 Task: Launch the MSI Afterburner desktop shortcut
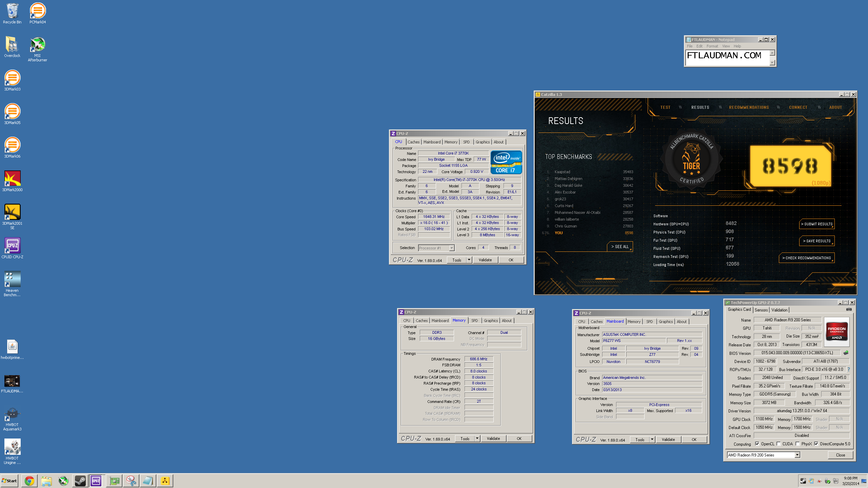coord(38,49)
